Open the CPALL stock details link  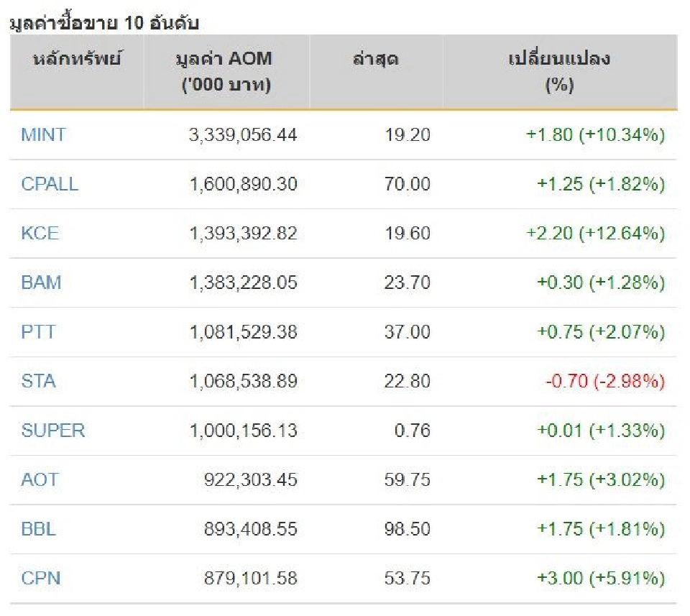(47, 184)
